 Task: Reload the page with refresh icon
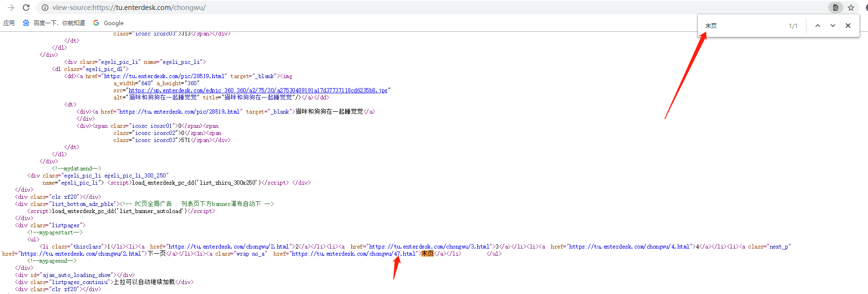pyautogui.click(x=26, y=8)
